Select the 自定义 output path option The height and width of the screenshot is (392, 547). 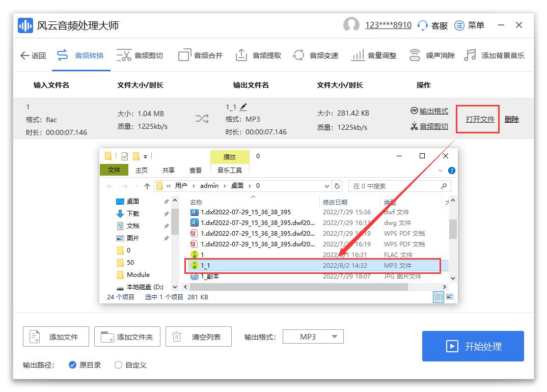point(118,365)
